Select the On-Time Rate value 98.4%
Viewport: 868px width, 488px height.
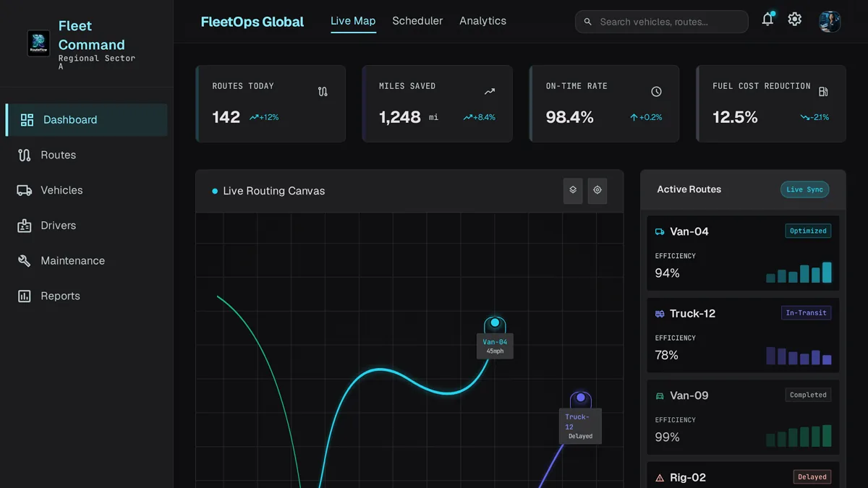(570, 117)
